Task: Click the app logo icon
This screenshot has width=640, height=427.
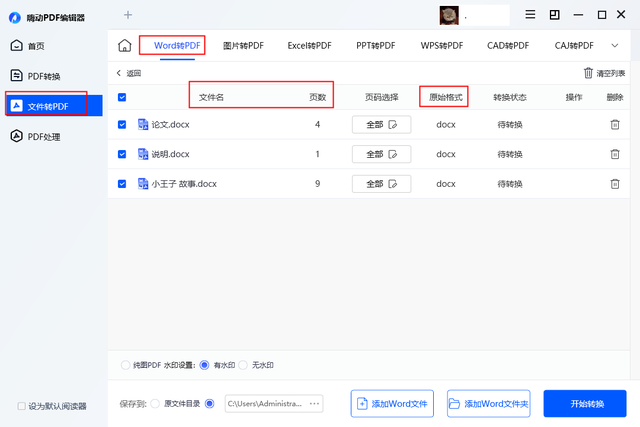Action: click(15, 18)
